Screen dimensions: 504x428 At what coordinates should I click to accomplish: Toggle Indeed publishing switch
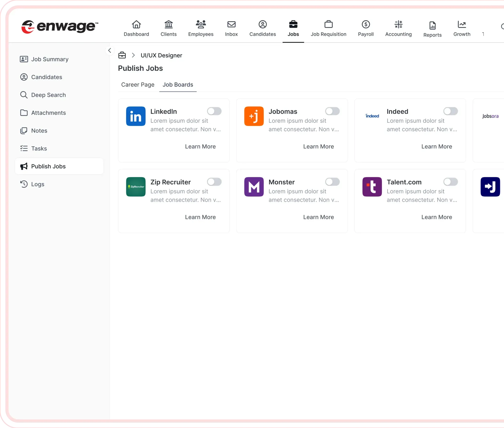450,111
